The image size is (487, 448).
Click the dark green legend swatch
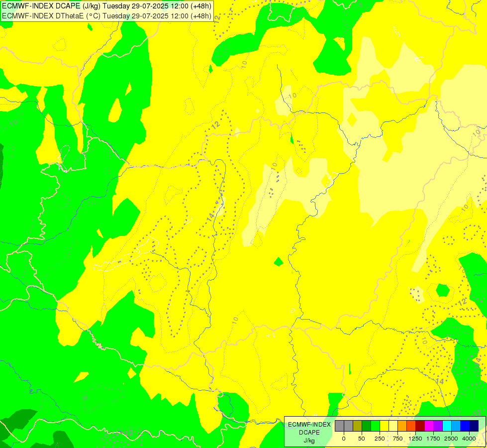367,426
